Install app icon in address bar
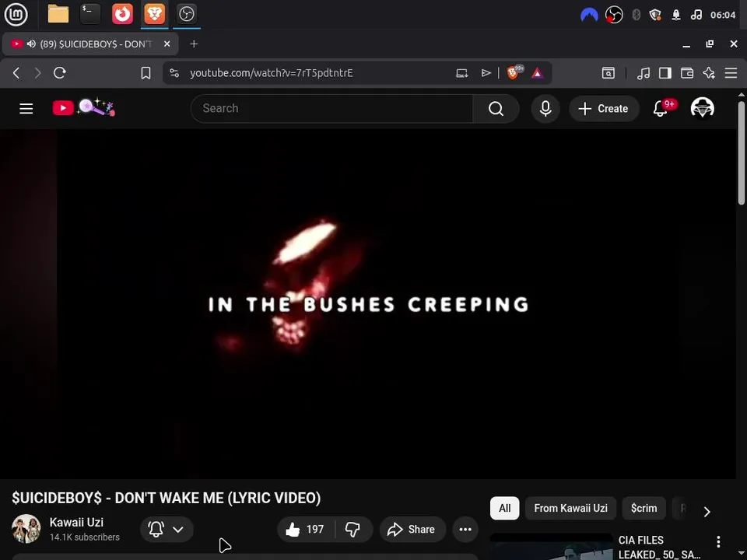747x560 pixels. click(x=461, y=73)
